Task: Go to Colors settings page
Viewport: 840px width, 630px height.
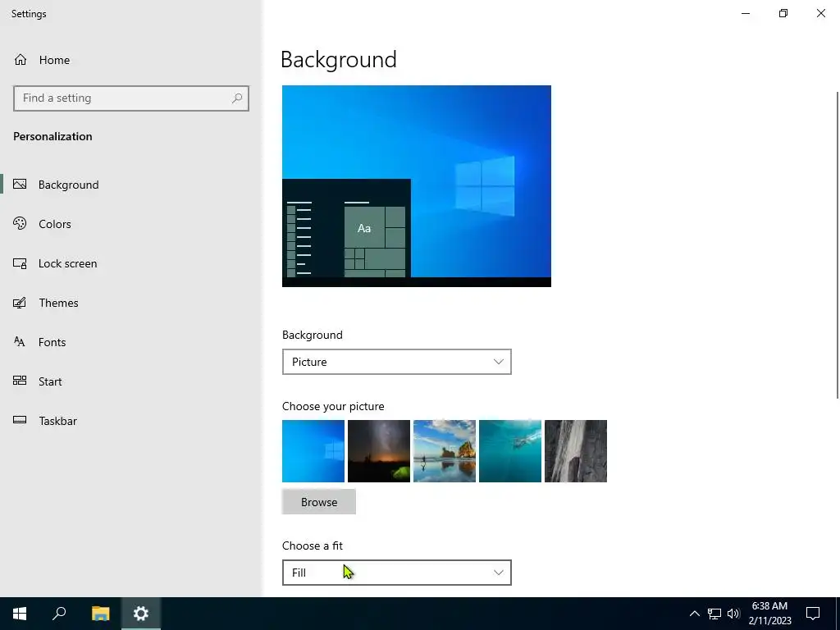Action: click(x=55, y=224)
